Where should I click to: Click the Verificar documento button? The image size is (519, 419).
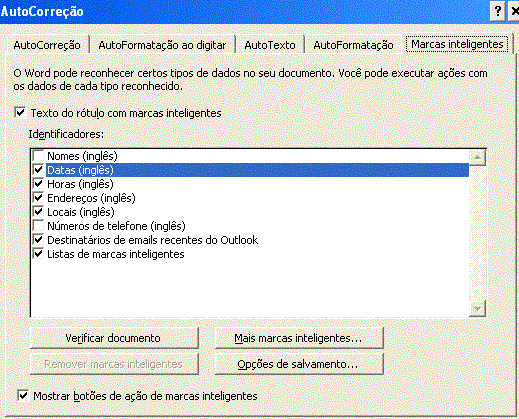114,338
